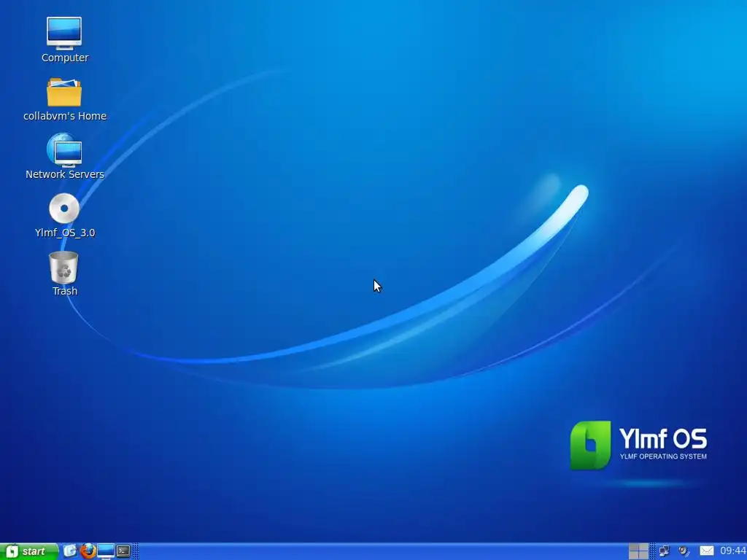Select the Trash icon on desktop
The width and height of the screenshot is (747, 560).
(x=64, y=267)
